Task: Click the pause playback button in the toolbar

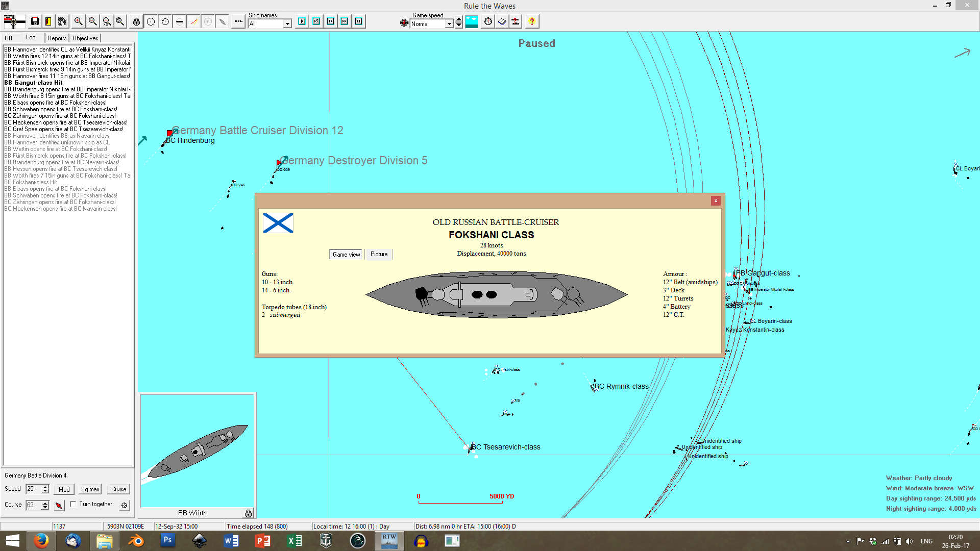Action: (359, 21)
